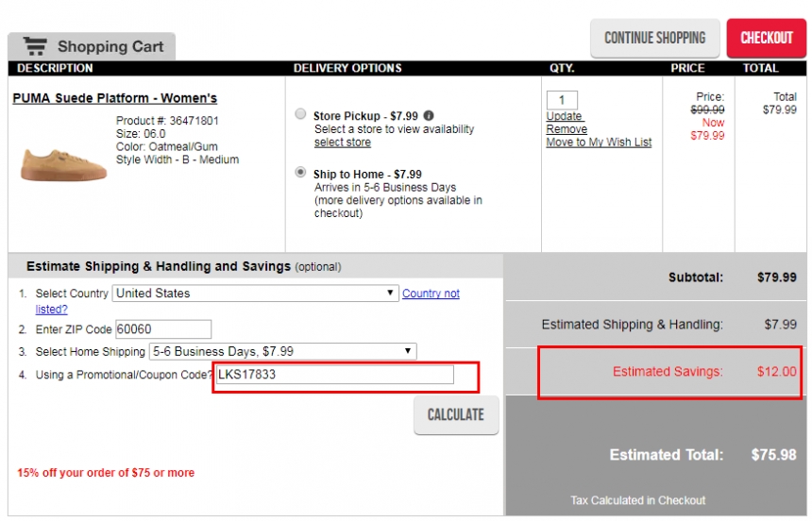
Task: Click the Remove item link
Action: tap(567, 129)
